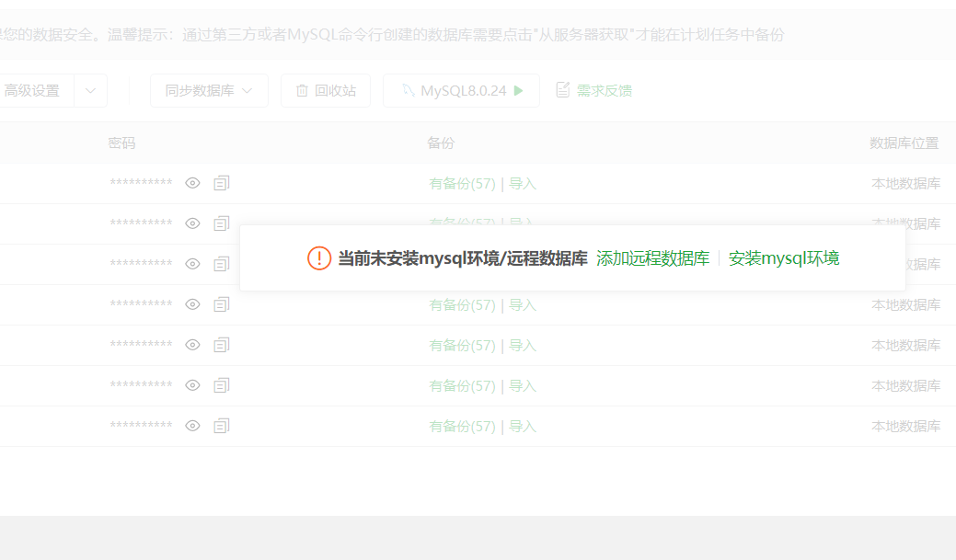Click 安装mysql环境 in the popup
This screenshot has width=956, height=560.
[x=784, y=258]
